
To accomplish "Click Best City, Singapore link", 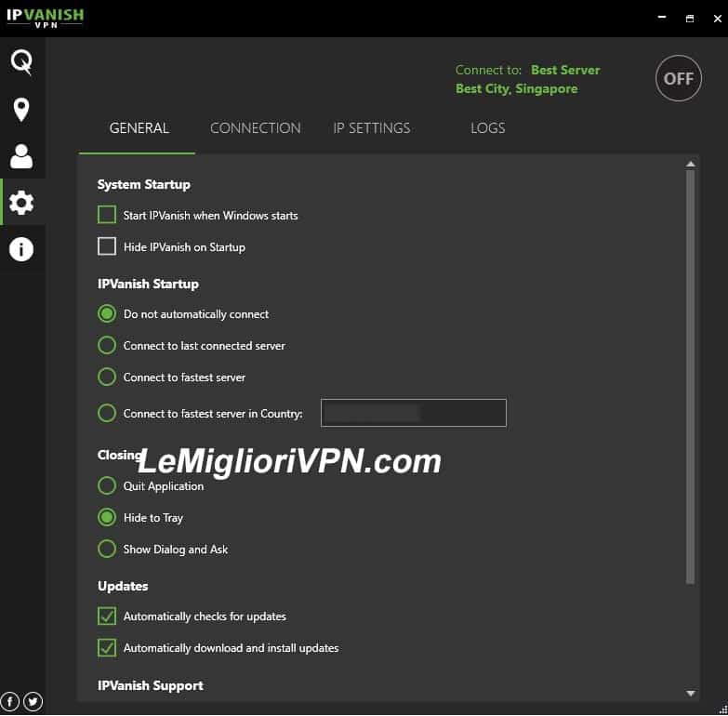I will (x=516, y=88).
